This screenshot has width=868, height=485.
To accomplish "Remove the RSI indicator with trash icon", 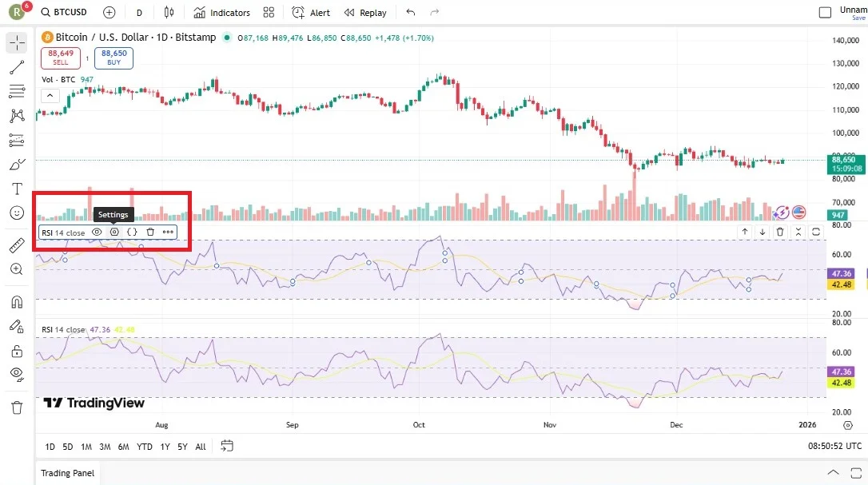I will pos(150,232).
